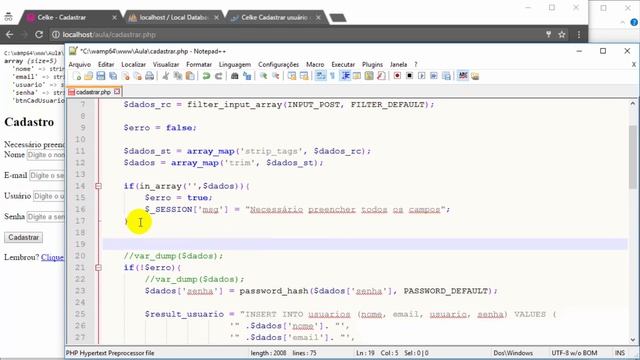Click the New file icon in Notepad++ toolbar
640x360 pixels.
tap(77, 76)
